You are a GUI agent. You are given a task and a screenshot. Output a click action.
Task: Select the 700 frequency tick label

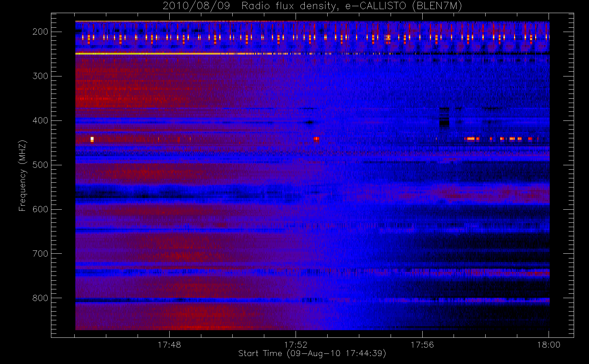pos(40,254)
